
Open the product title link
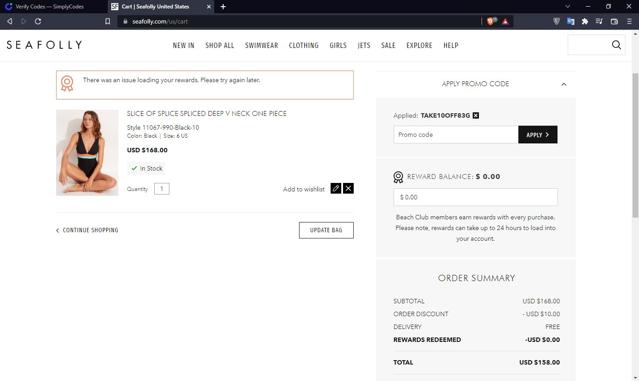207,113
